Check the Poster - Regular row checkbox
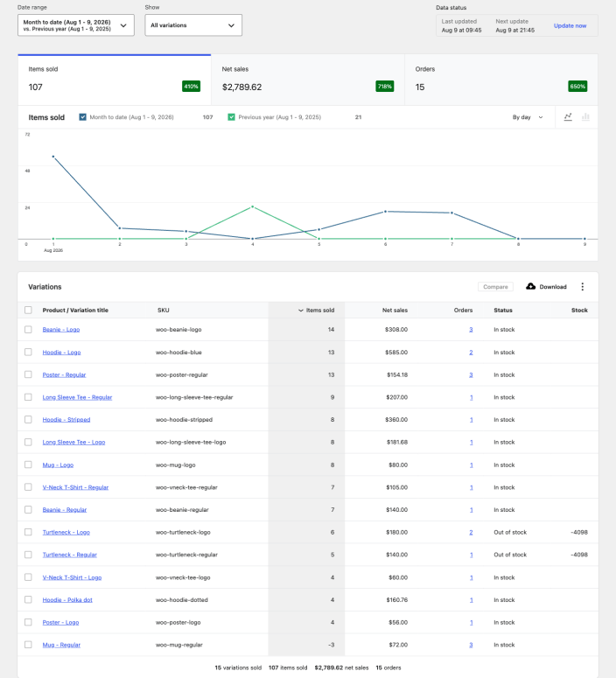 (x=28, y=374)
